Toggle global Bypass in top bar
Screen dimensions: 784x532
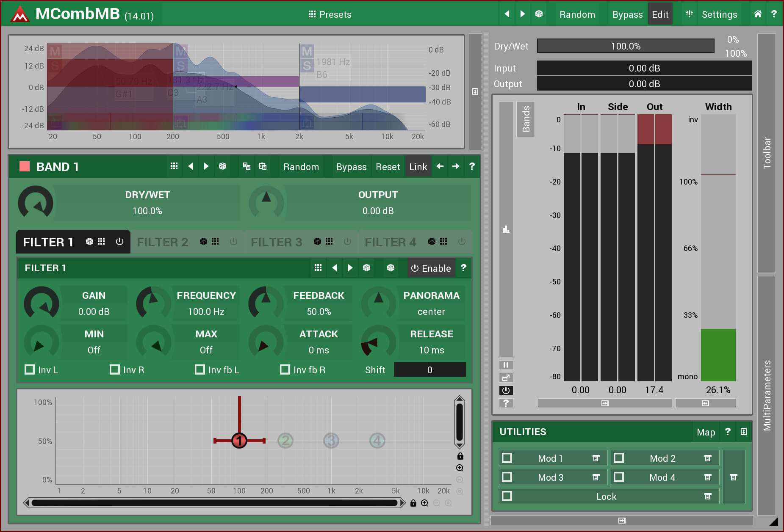627,14
